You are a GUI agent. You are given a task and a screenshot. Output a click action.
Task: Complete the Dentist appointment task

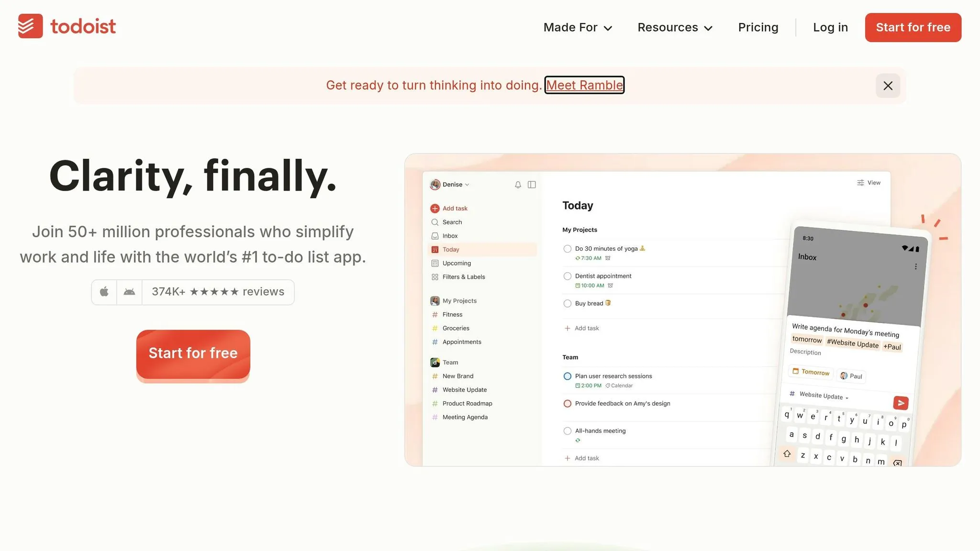[567, 276]
